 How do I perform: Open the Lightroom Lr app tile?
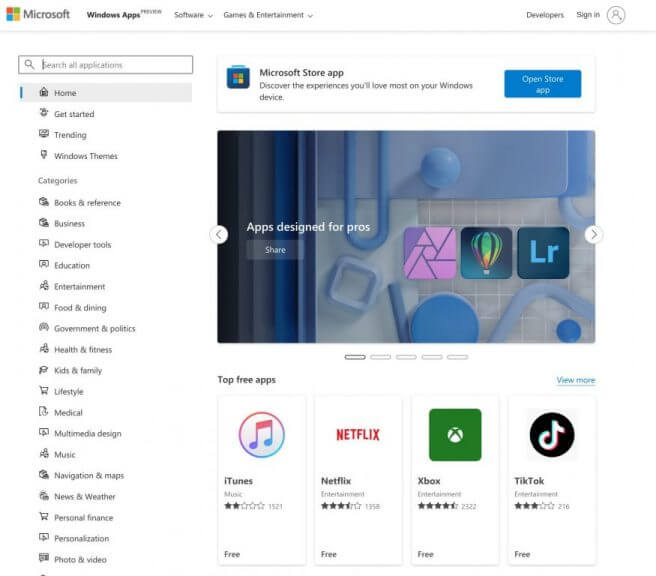coord(543,253)
